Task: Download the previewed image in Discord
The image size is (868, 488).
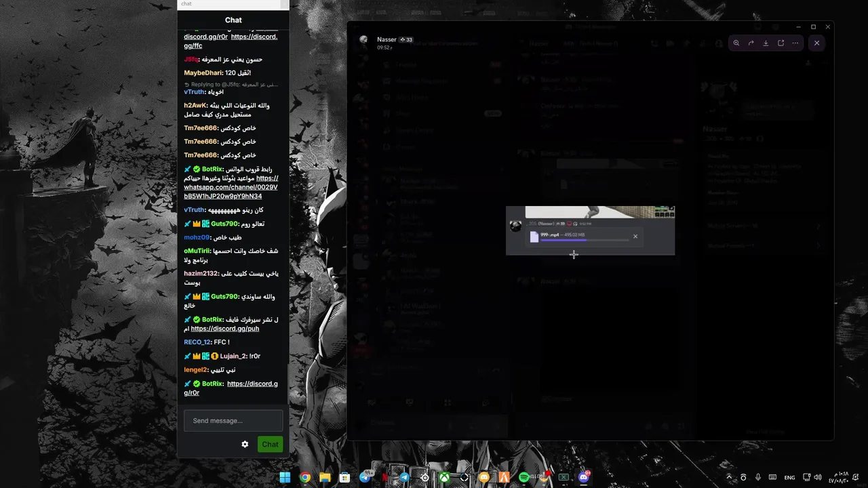Action: point(766,43)
